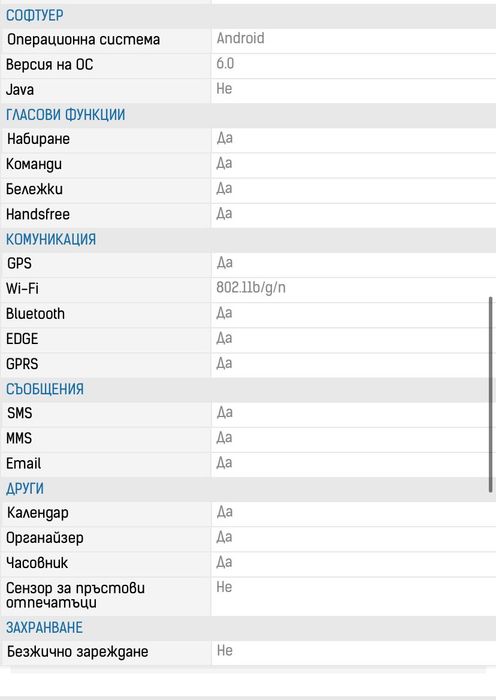Select the Да value for Bluetooth
The width and height of the screenshot is (496, 700).
pyautogui.click(x=224, y=313)
